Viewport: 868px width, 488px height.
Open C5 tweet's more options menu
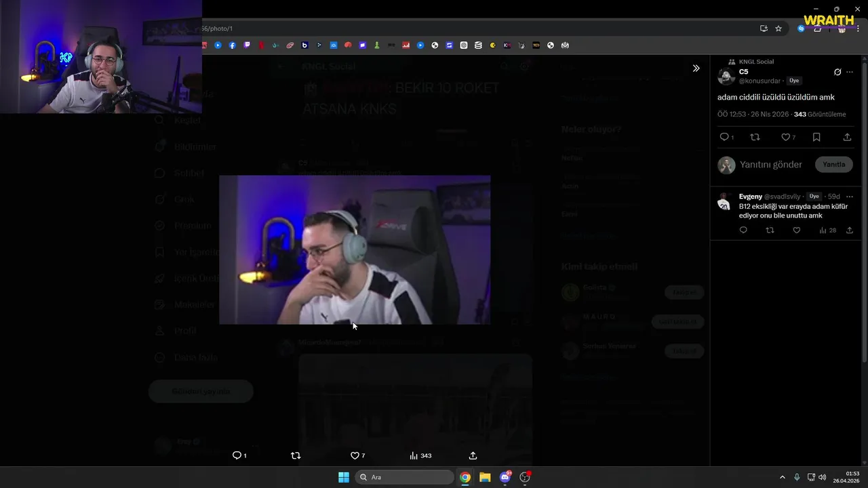[x=850, y=72]
